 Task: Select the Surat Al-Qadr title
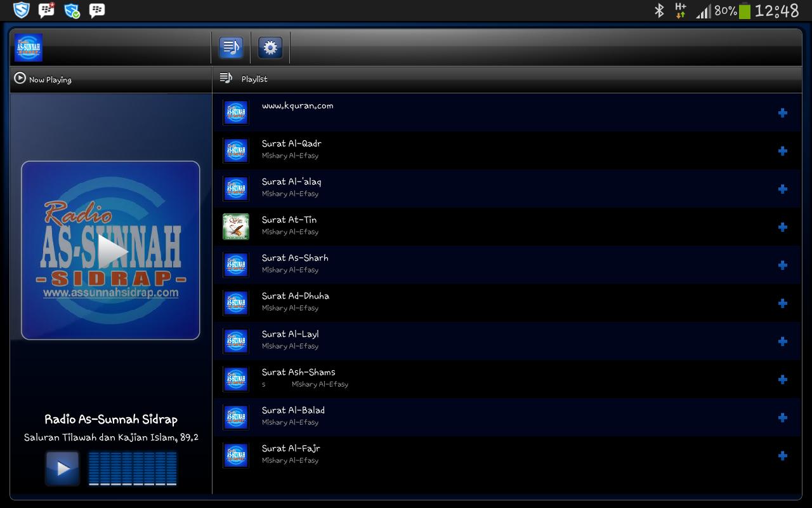click(x=292, y=144)
